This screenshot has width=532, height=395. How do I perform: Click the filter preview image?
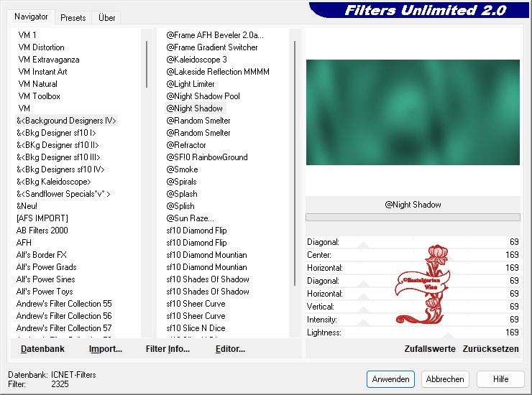pyautogui.click(x=413, y=112)
